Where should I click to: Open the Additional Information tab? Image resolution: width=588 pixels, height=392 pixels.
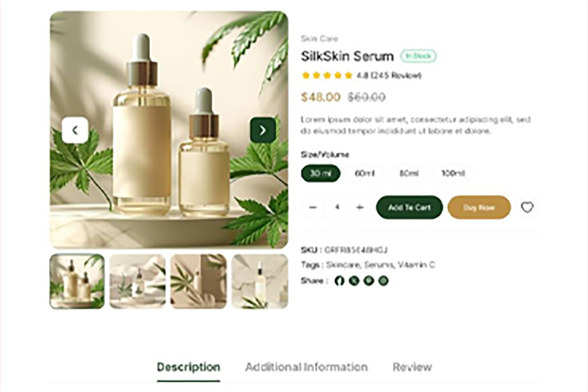click(x=307, y=367)
